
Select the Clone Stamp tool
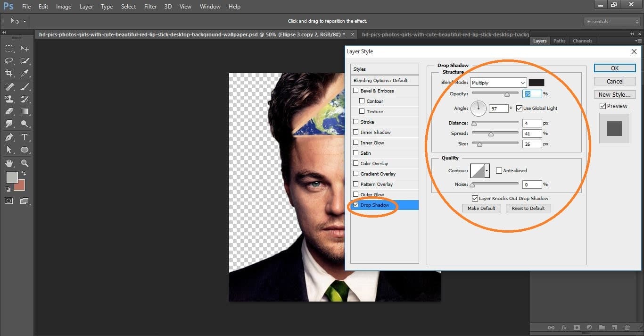(8, 99)
